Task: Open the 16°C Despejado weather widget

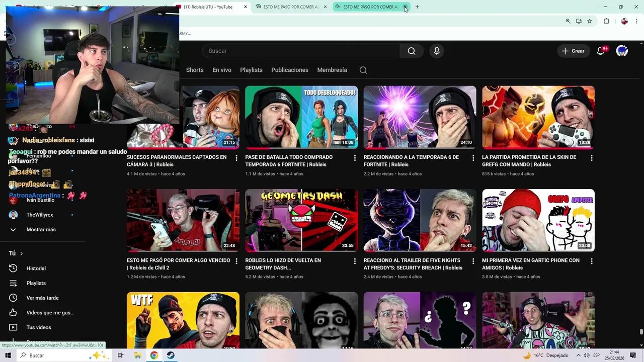Action: [x=546, y=355]
